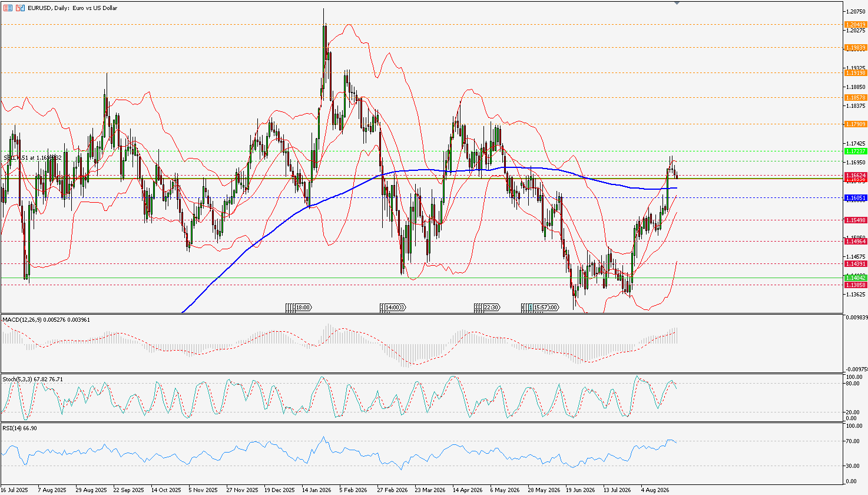Image resolution: width=868 pixels, height=495 pixels.
Task: Click the Stochastic scale value 80.00
Action: pyautogui.click(x=852, y=384)
